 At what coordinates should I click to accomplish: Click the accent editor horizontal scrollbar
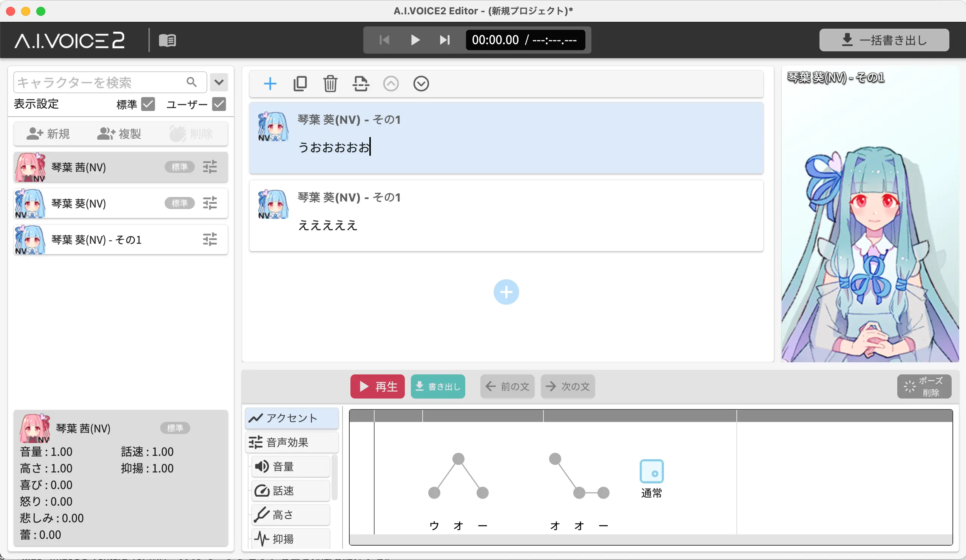[651, 539]
